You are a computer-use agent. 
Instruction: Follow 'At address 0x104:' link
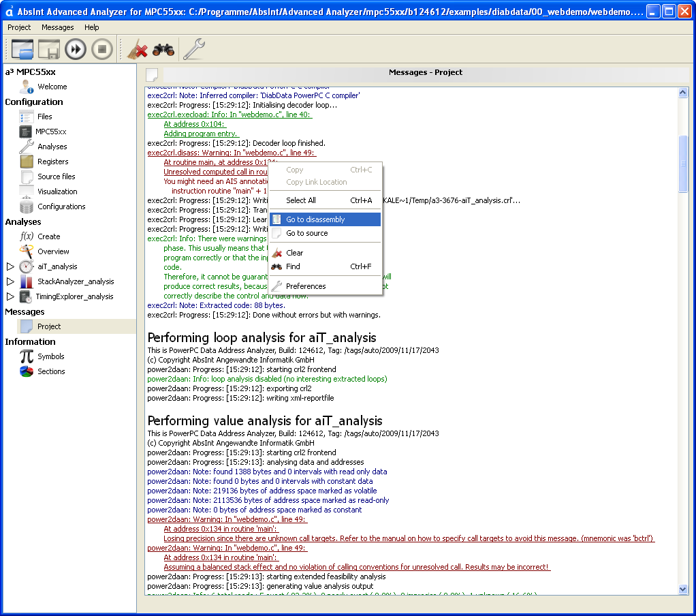(x=194, y=124)
